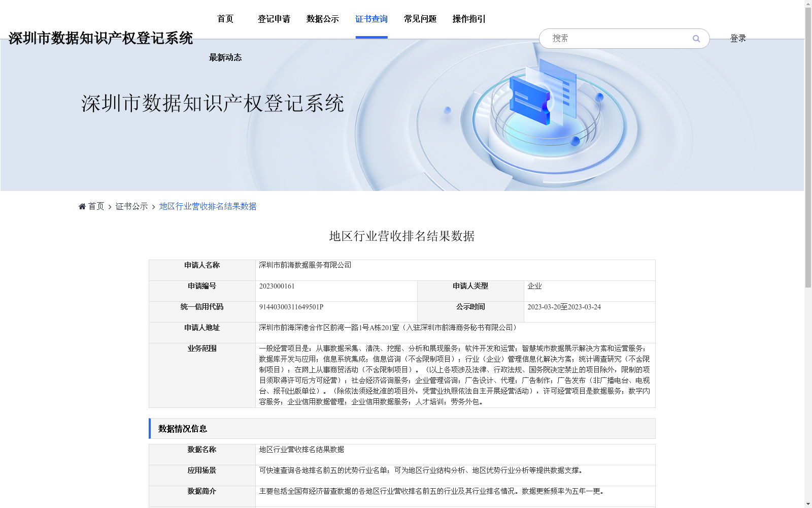Click the 数据名称 label cell

(x=202, y=455)
